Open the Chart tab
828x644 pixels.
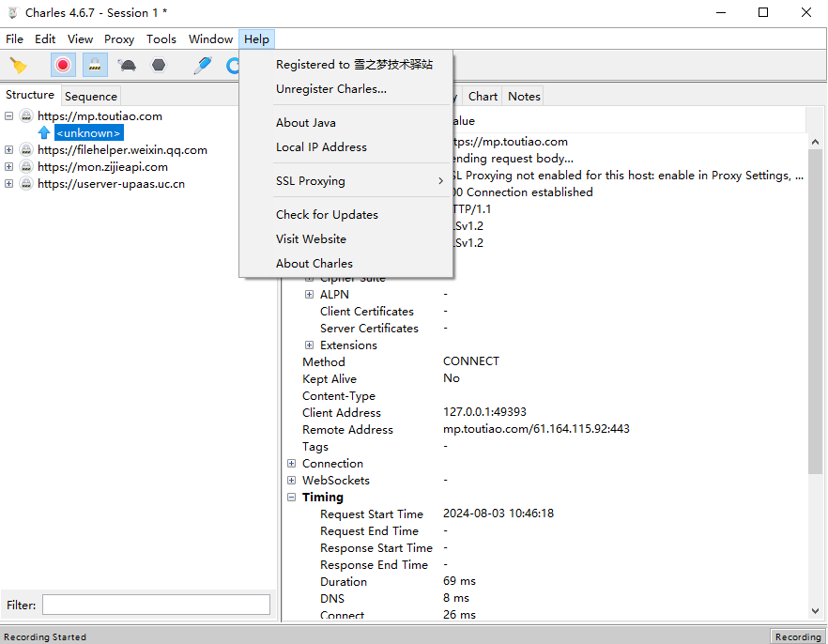(483, 96)
